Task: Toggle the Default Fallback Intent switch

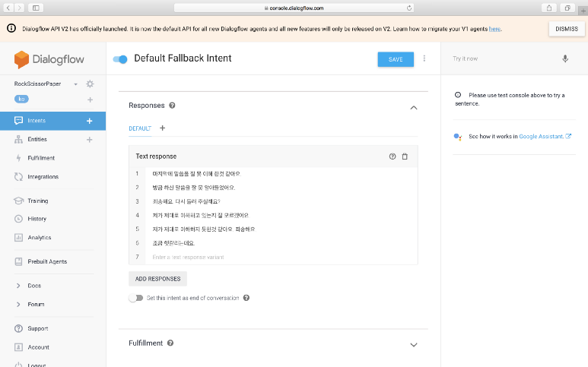Action: 120,59
